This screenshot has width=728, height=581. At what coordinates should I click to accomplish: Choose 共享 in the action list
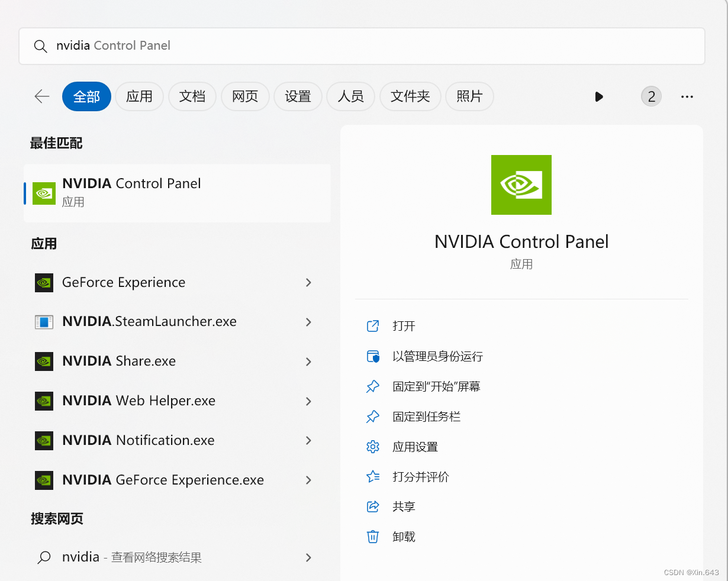[x=404, y=506]
